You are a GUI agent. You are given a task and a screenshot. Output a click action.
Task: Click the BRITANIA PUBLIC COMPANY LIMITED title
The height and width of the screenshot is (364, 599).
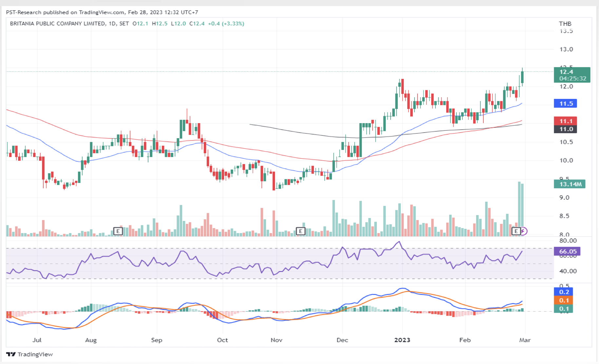57,24
